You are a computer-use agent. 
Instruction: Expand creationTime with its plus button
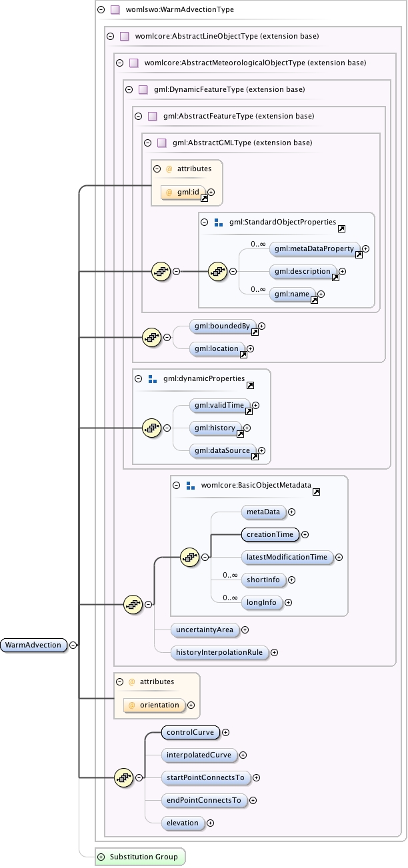305,534
